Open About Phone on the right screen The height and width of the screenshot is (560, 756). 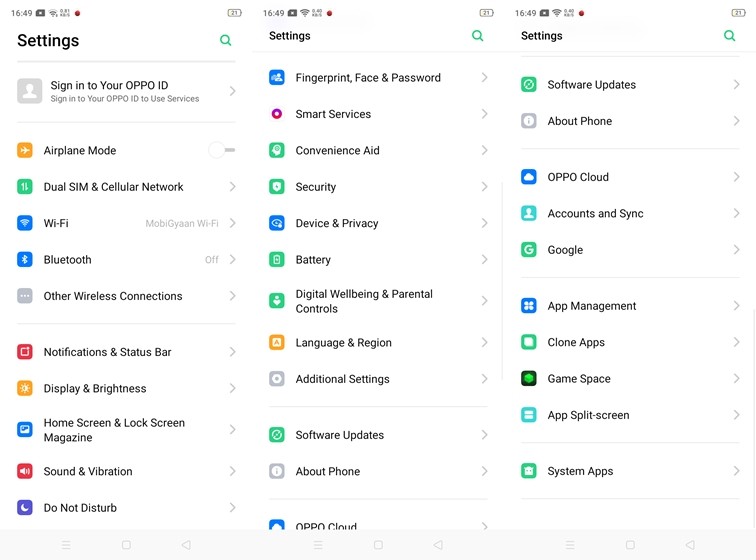click(x=630, y=121)
